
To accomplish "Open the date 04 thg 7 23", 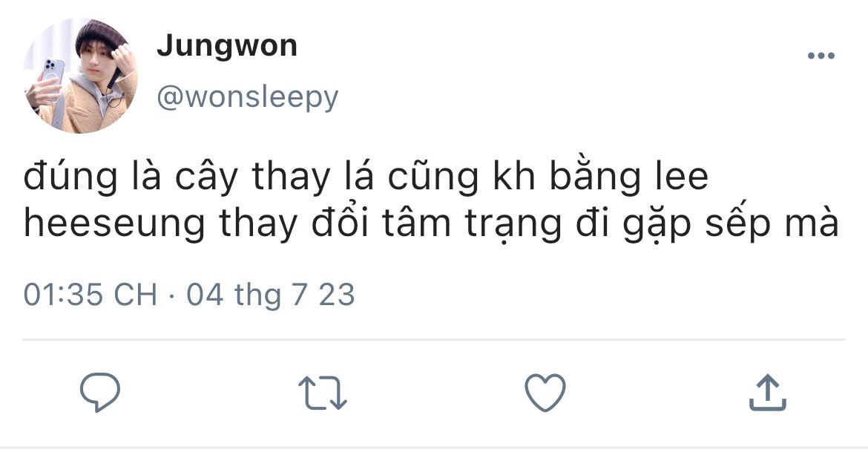I will coord(270,294).
